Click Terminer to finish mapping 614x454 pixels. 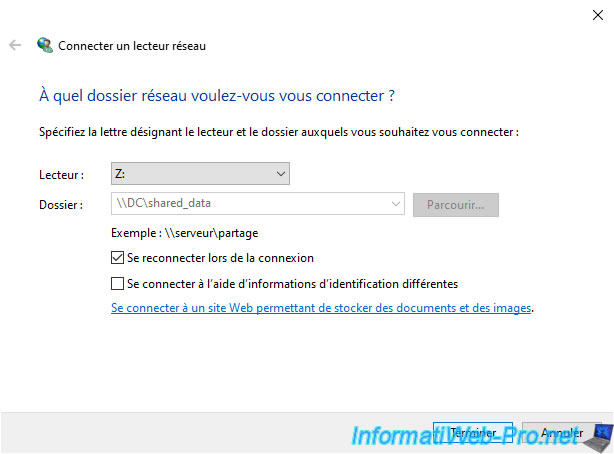coord(473,433)
